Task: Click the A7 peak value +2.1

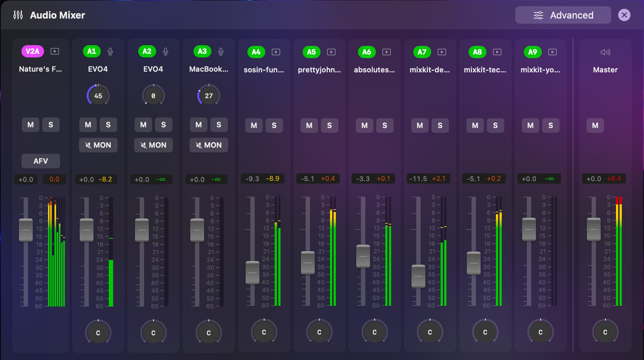Action: (439, 179)
